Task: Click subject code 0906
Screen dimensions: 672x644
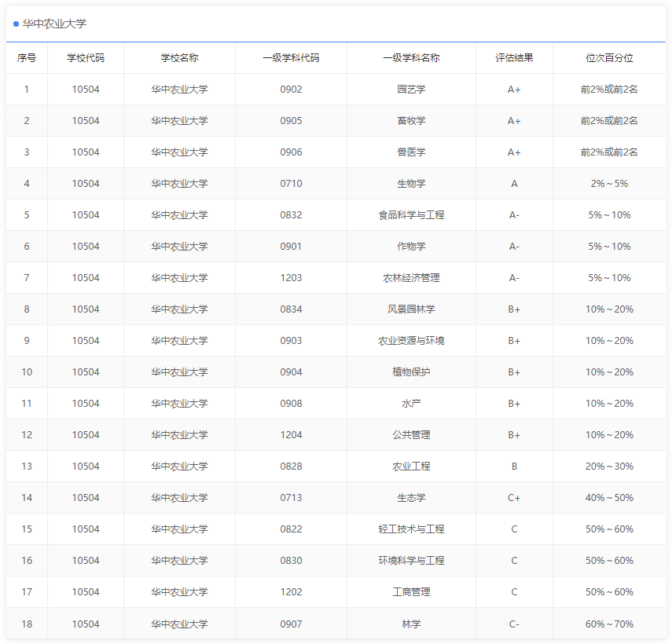Action: pos(291,152)
